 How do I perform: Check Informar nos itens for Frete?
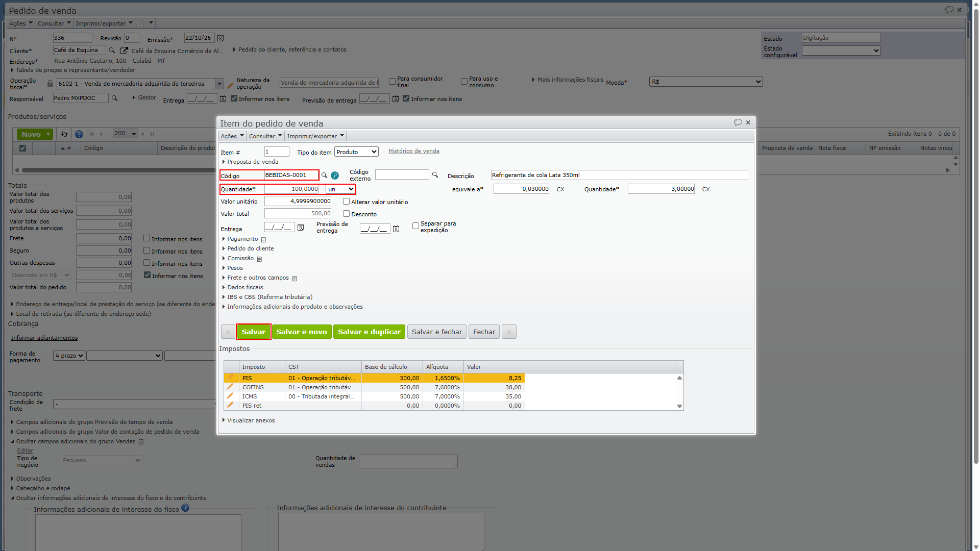point(146,238)
